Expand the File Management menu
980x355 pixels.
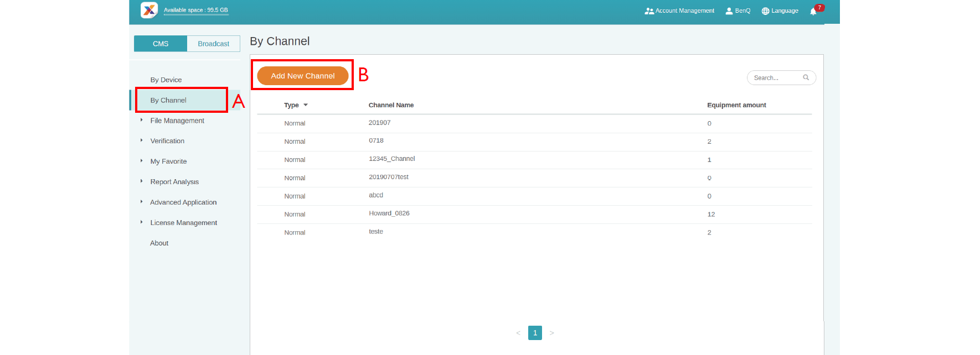click(x=177, y=121)
